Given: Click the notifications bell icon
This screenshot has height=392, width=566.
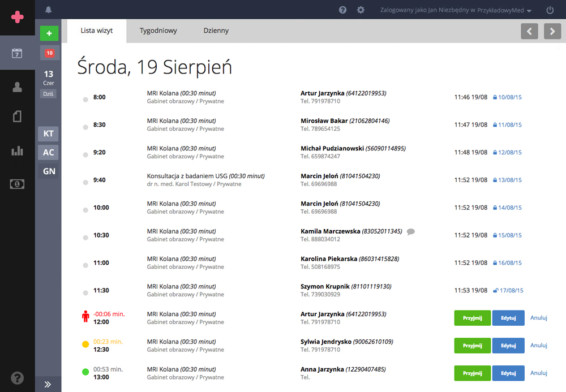Looking at the screenshot, I should (x=48, y=10).
